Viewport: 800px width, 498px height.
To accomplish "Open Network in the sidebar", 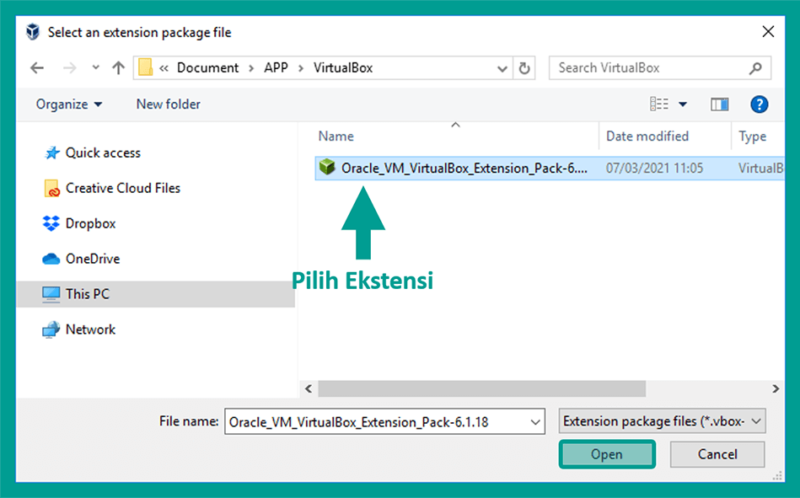I will click(79, 330).
